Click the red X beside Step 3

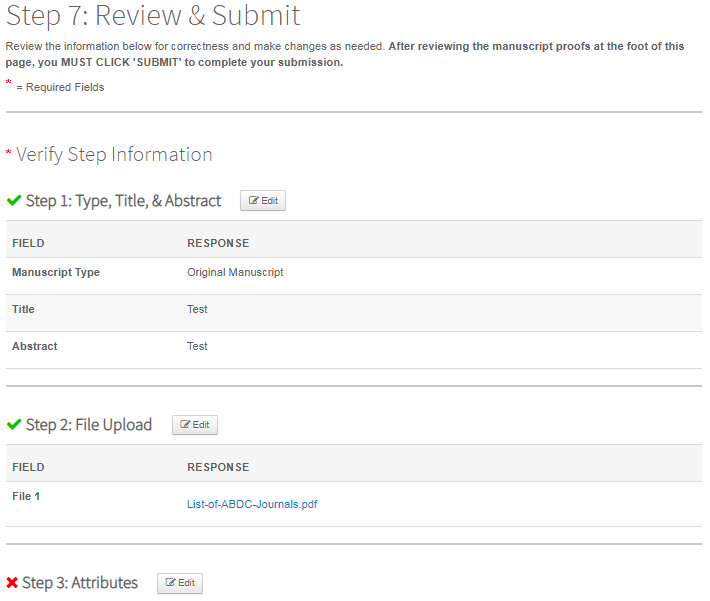click(13, 583)
